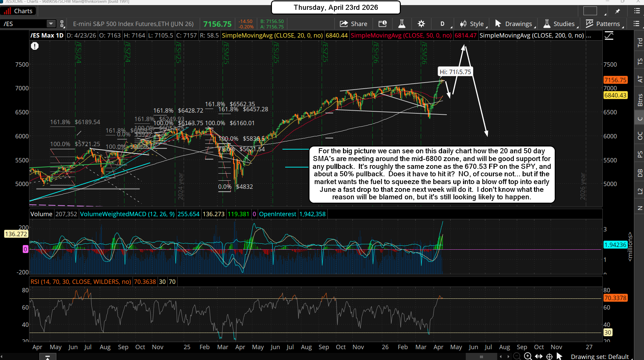Open the symbol description info icon

point(383,24)
